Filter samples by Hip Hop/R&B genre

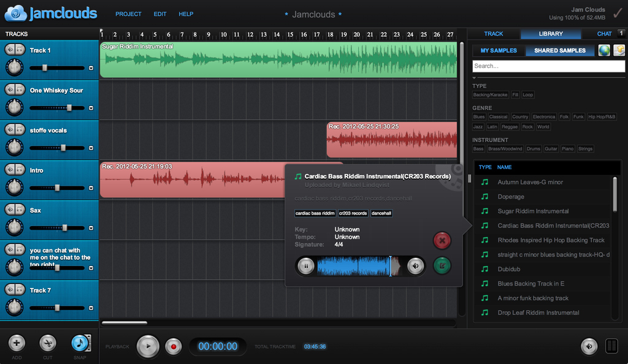tap(602, 117)
